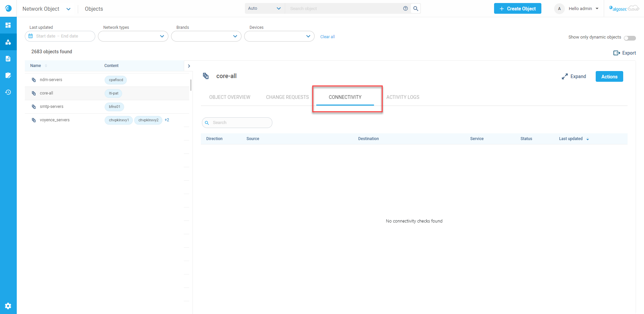Toggle Show only dynamic objects switch
This screenshot has width=644, height=314.
tap(630, 38)
